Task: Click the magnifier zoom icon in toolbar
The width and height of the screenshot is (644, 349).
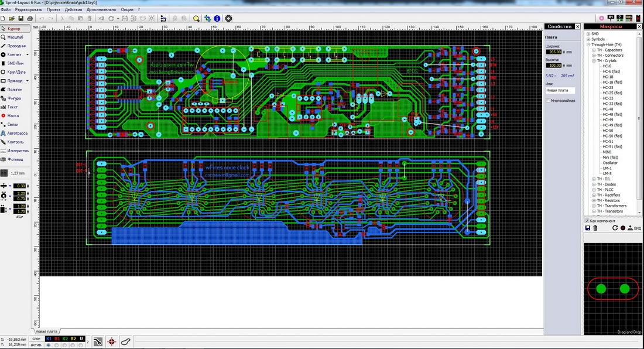Action: (x=196, y=18)
